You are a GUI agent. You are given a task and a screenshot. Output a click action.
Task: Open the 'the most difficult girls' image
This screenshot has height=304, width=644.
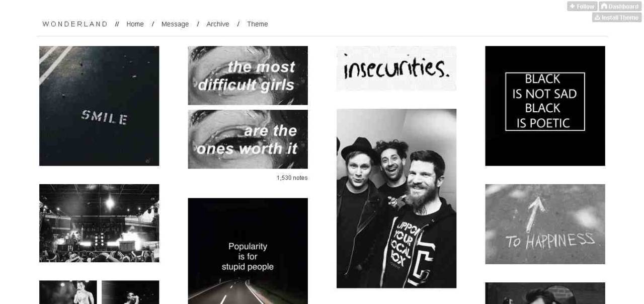248,75
